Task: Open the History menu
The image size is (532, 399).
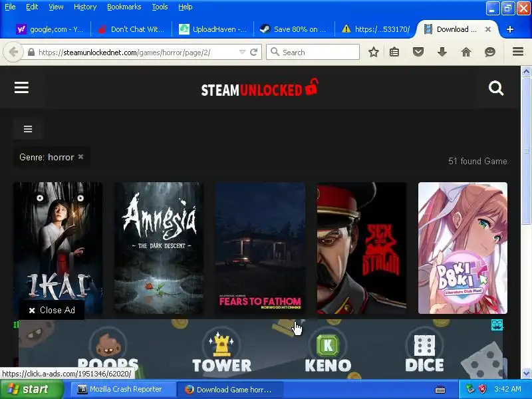Action: (x=85, y=7)
